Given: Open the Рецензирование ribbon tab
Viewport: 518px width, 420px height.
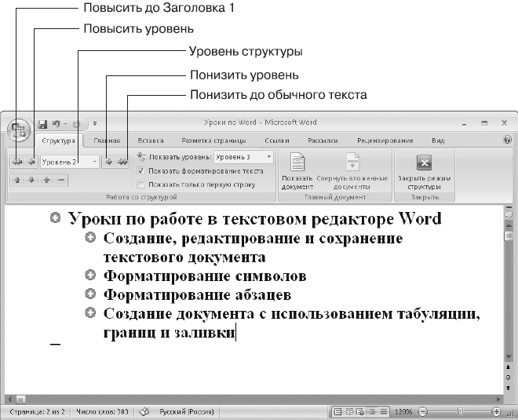Looking at the screenshot, I should [x=385, y=141].
